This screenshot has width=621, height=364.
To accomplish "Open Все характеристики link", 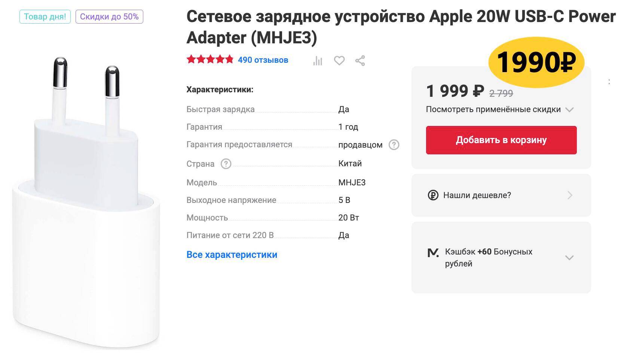I will pos(232,255).
